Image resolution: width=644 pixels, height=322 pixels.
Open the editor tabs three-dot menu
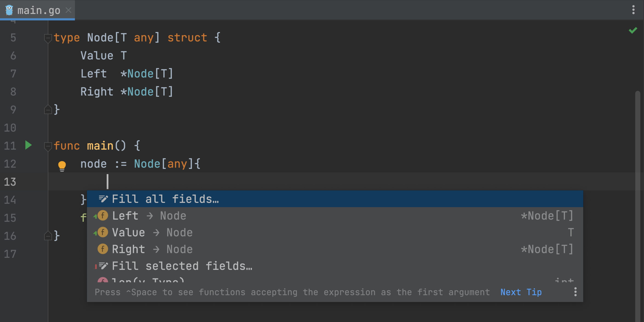(x=633, y=10)
